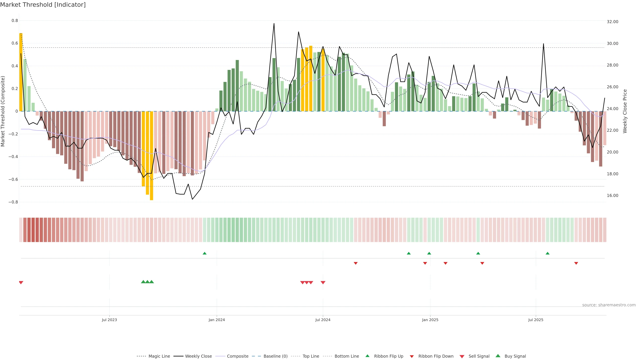Viewport: 644px width, 362px height.
Task: Click the Magic Line legend entry
Action: tap(159, 356)
